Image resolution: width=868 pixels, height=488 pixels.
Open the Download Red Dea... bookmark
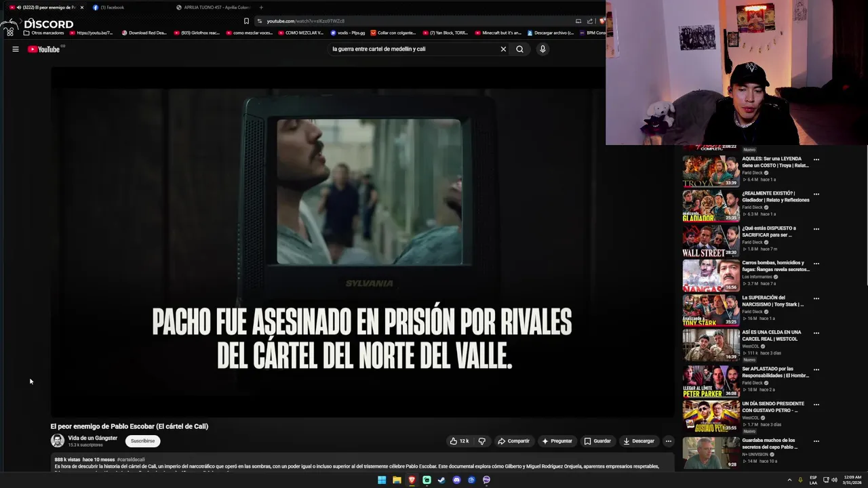[x=144, y=33]
